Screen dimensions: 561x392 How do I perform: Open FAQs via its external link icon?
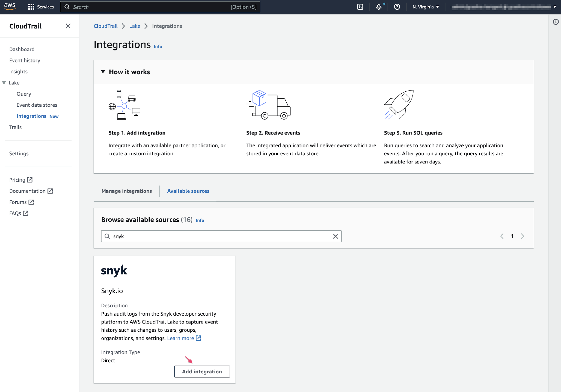pyautogui.click(x=26, y=213)
